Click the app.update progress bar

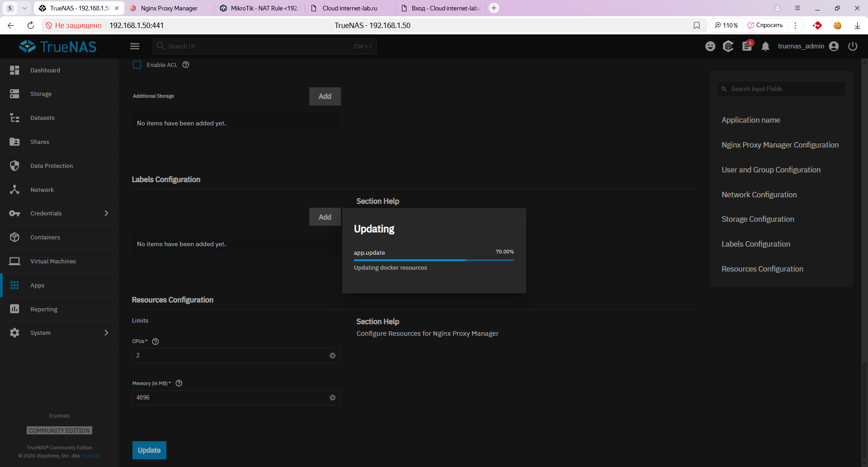pyautogui.click(x=434, y=260)
